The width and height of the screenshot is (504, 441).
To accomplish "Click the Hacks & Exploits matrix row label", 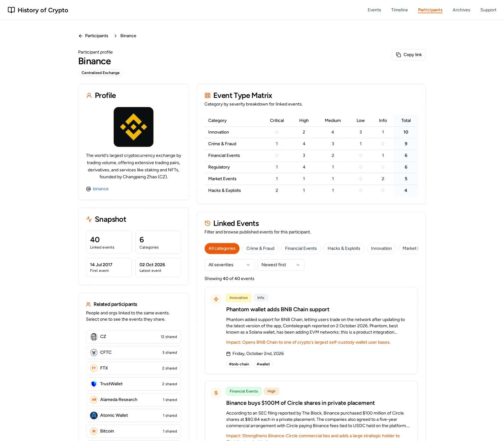I will click(x=225, y=191).
